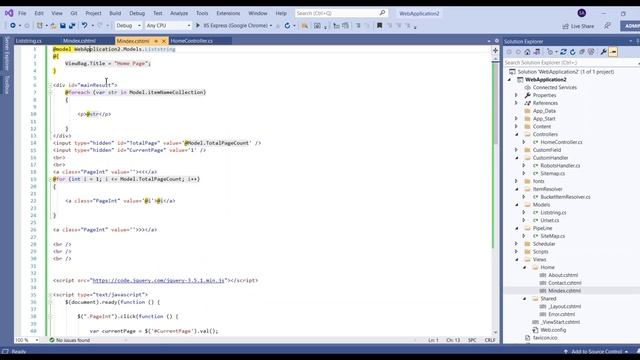Image resolution: width=640 pixels, height=360 pixels.
Task: Toggle Preview Selected Items button
Action: pyautogui.click(x=613, y=52)
